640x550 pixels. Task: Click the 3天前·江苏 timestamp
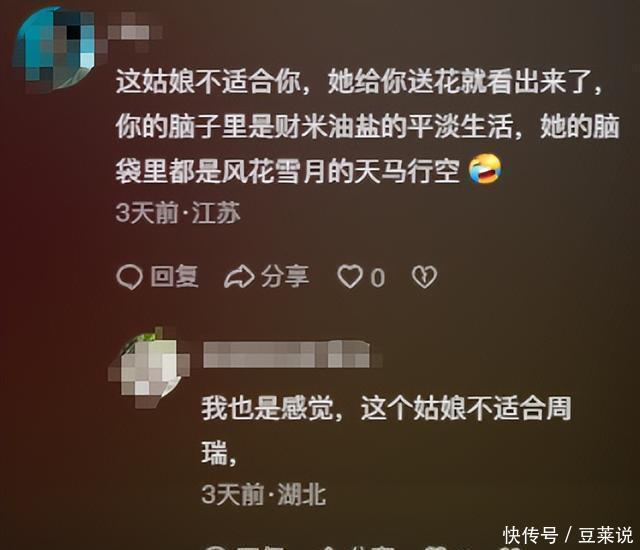(x=178, y=213)
